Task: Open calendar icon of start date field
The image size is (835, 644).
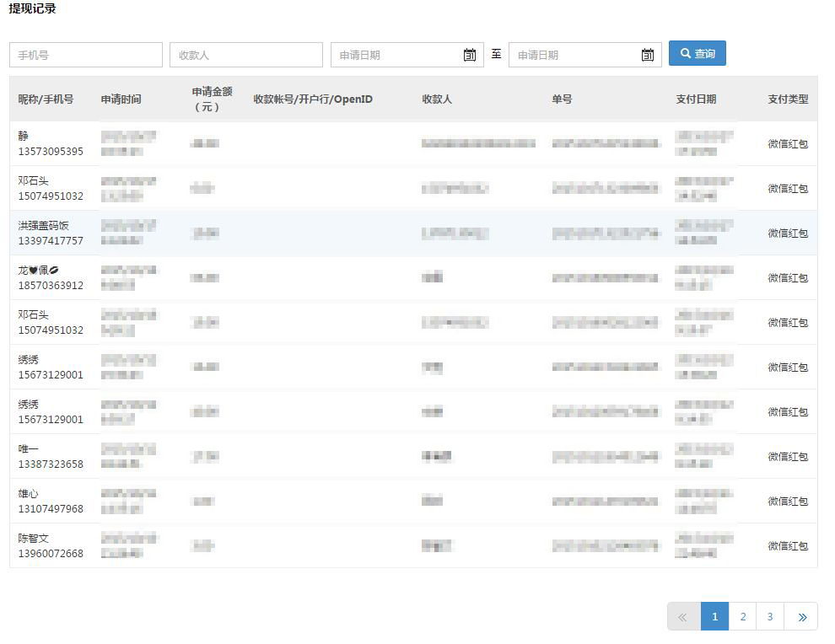Action: 470,55
